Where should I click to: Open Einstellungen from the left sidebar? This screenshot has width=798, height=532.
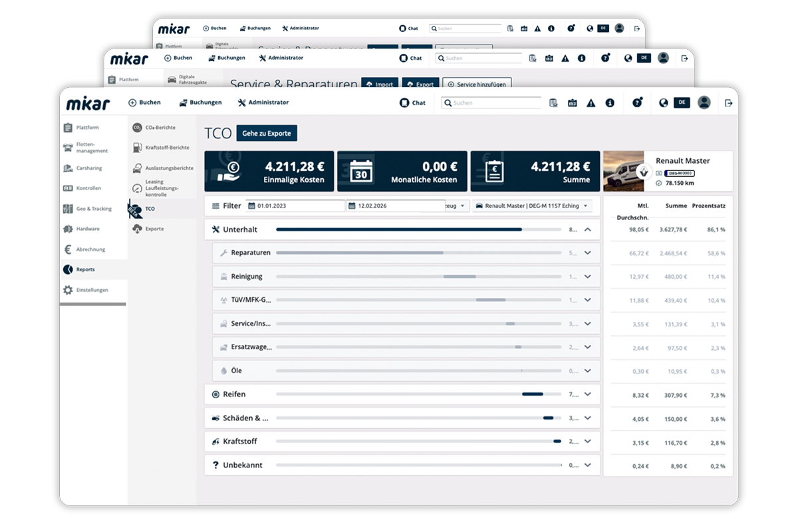[x=92, y=290]
